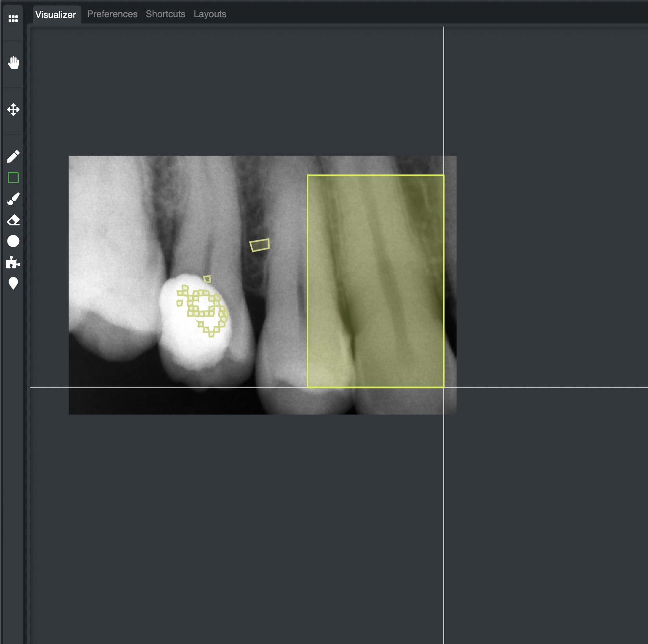This screenshot has height=644, width=648.
Task: Click the tiny polygon above the filling
Action: point(207,279)
